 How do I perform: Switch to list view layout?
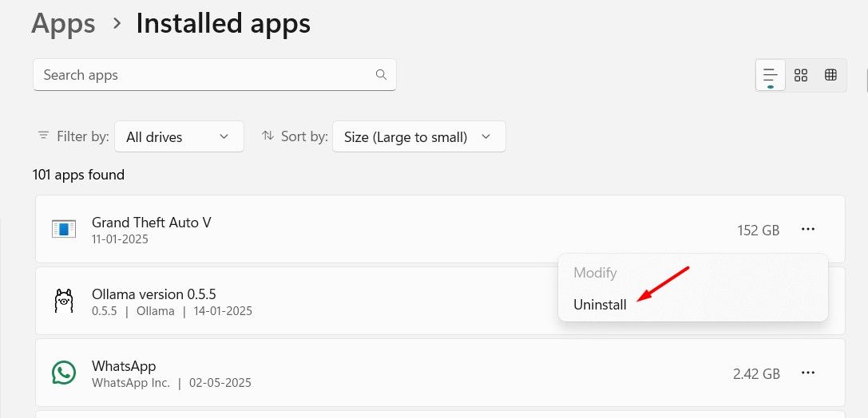[770, 75]
